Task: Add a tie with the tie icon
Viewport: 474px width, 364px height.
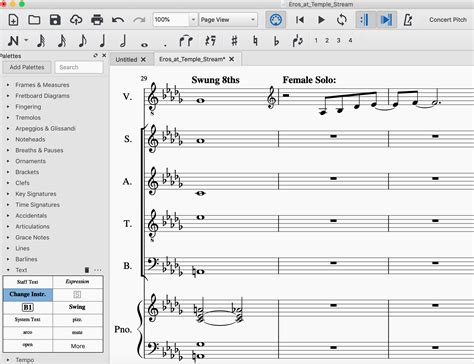Action: click(x=186, y=41)
